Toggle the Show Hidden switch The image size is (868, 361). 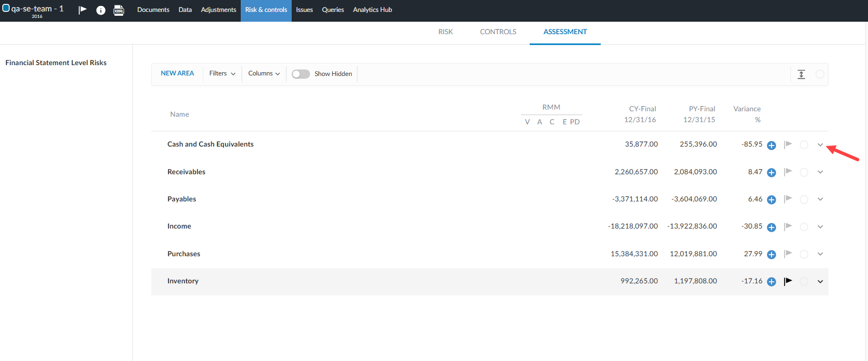(301, 74)
